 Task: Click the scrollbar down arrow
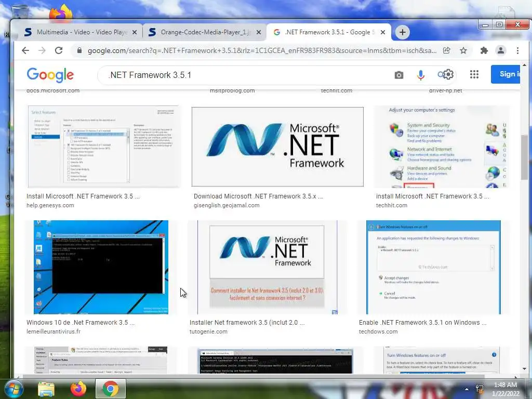[x=525, y=368]
